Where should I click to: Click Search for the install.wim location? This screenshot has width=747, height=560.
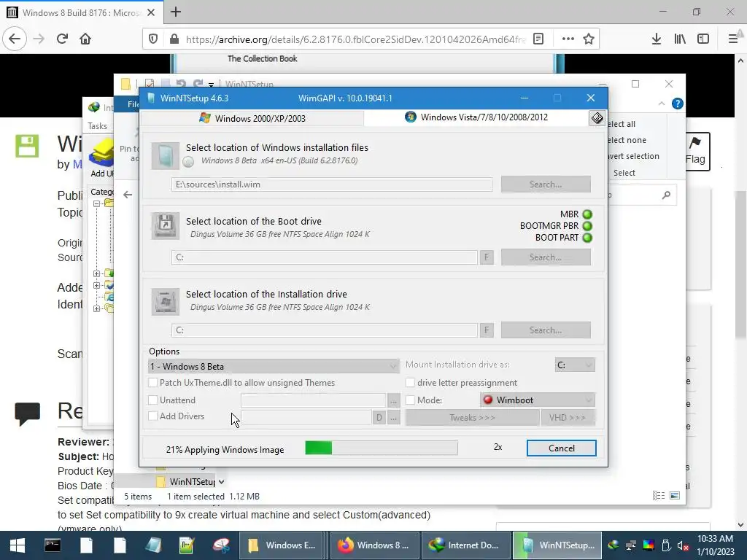[x=546, y=184]
